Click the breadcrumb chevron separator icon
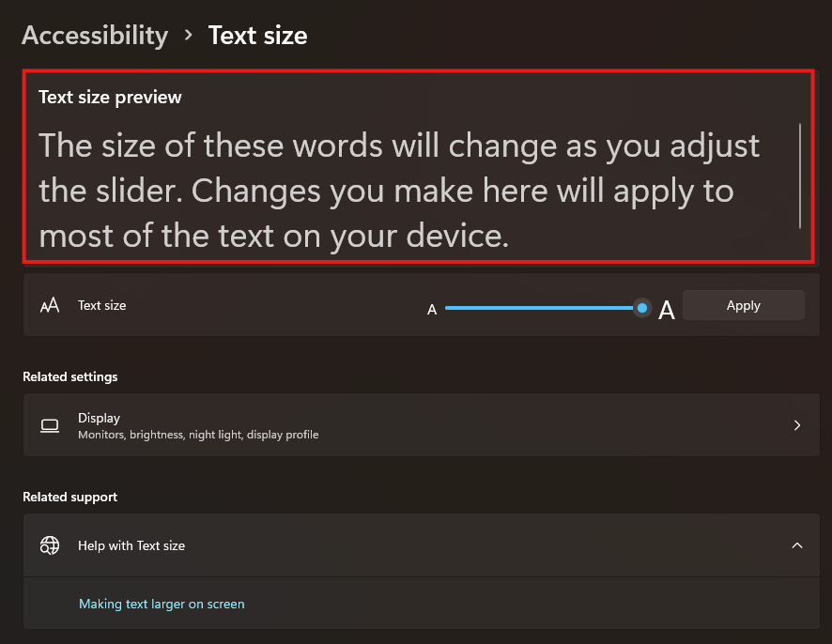 pyautogui.click(x=188, y=35)
